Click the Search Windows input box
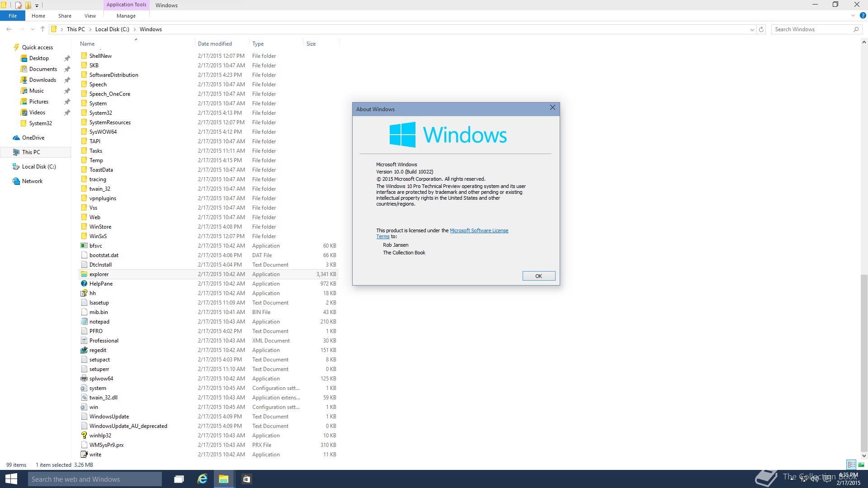This screenshot has height=488, width=868. tap(811, 29)
